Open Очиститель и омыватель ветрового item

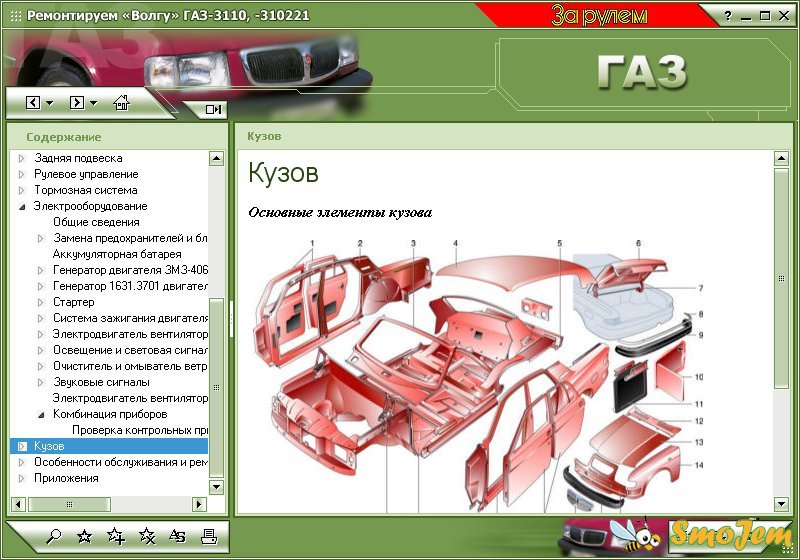click(130, 366)
